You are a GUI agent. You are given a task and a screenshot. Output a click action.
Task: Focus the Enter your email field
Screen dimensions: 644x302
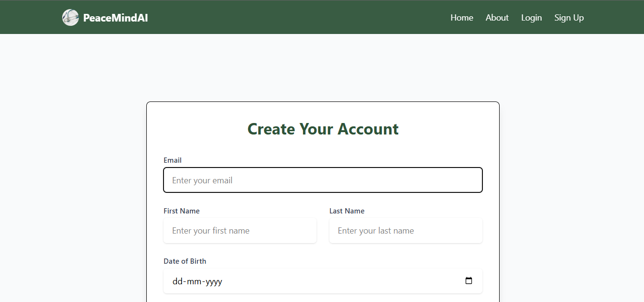click(x=323, y=180)
